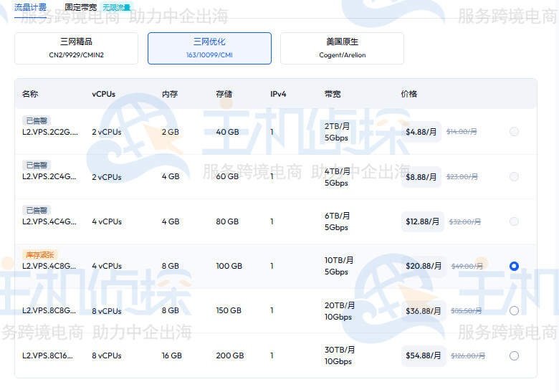The width and height of the screenshot is (559, 392).
Task: Click the 库存紧张 stock badge
Action: click(x=40, y=255)
